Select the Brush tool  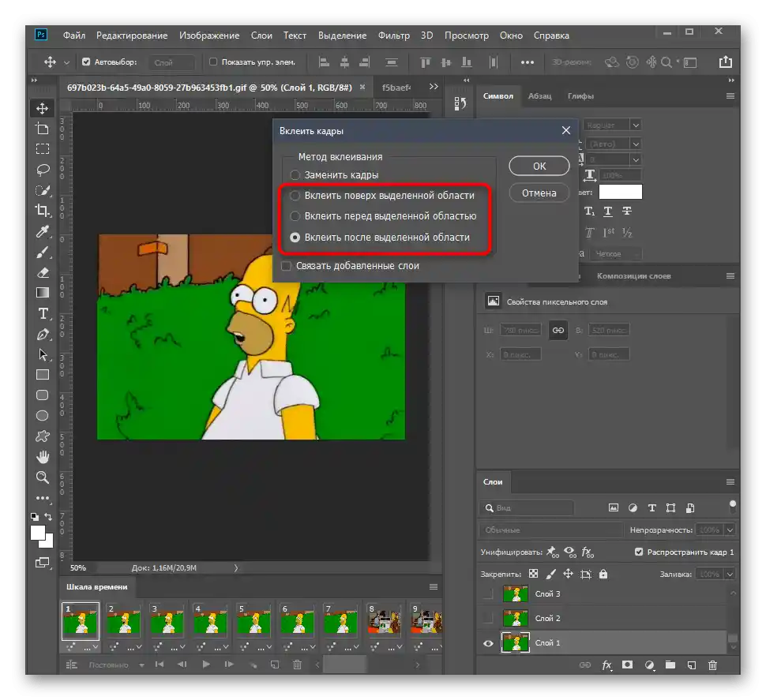coord(43,252)
